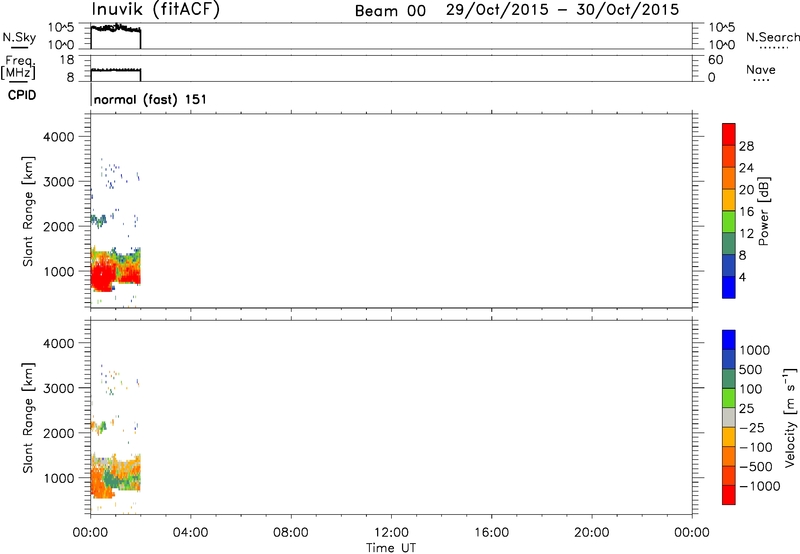Click the '18' frequency axis tick label
The height and width of the screenshot is (554, 800).
[67, 60]
